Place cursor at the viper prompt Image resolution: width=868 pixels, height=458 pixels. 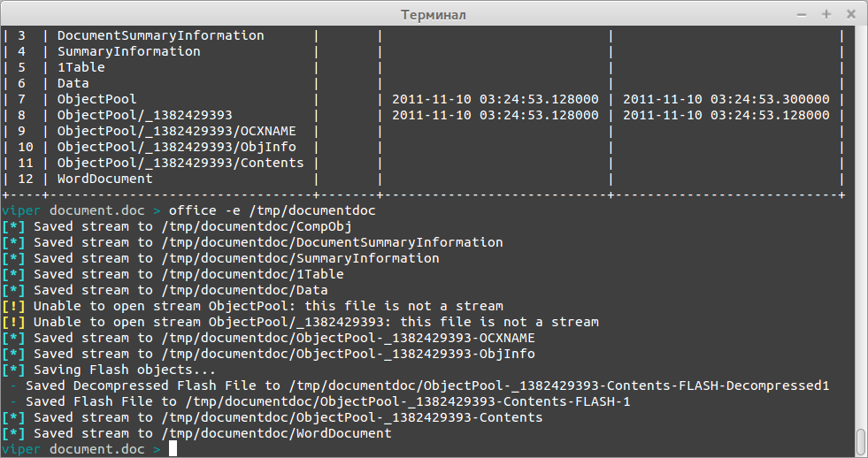[x=173, y=448]
